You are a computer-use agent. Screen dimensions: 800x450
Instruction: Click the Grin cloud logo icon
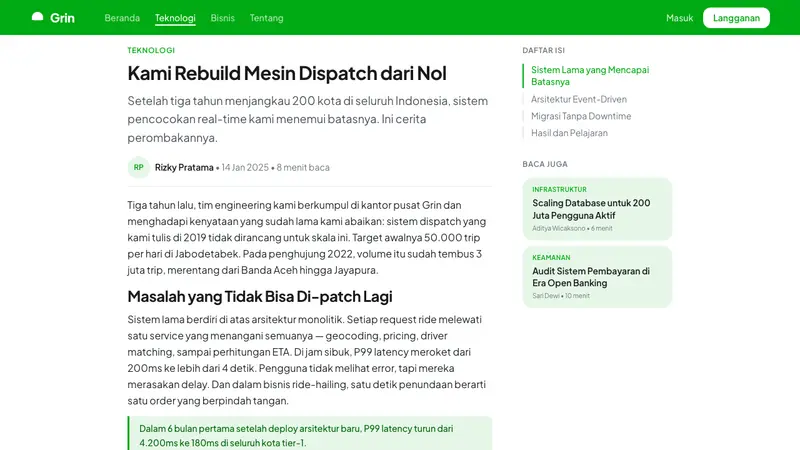tap(37, 17)
